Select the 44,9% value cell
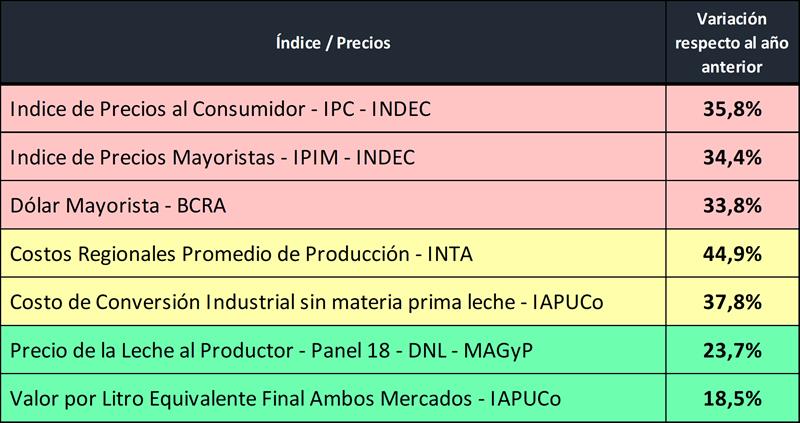 [731, 255]
